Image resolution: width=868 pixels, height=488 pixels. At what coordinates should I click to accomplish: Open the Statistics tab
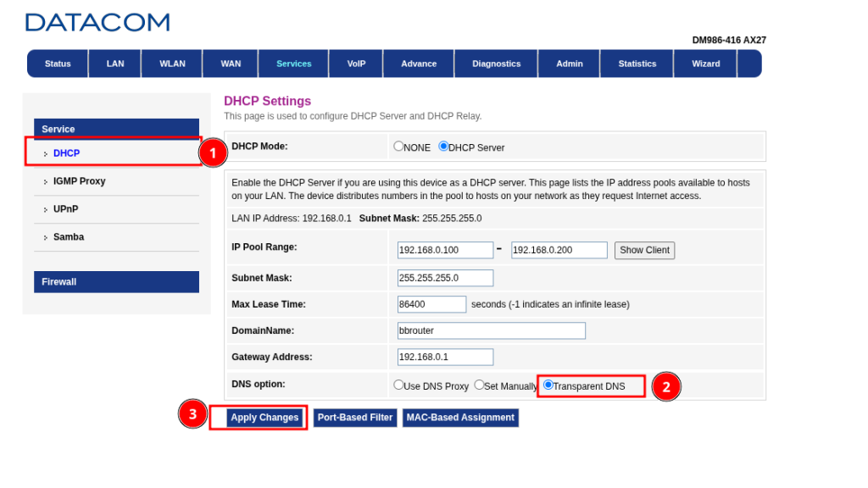pos(637,64)
